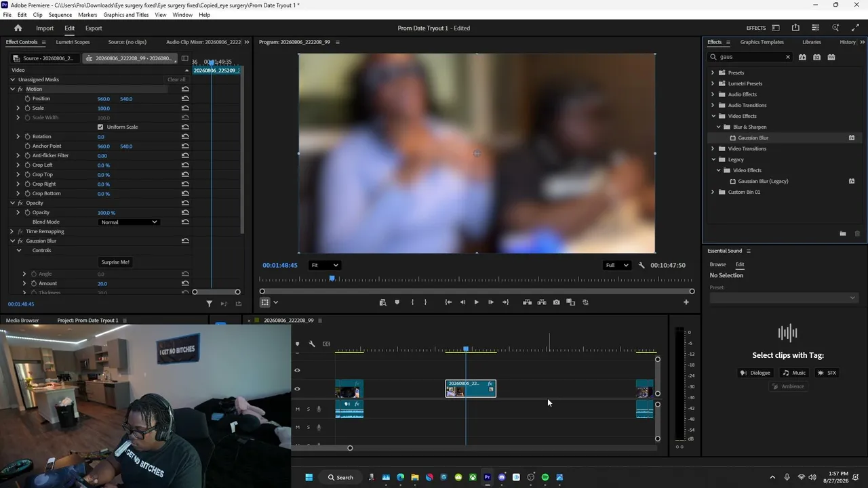Image resolution: width=868 pixels, height=488 pixels.
Task: Click the Extract button in Program monitor
Action: tap(542, 302)
